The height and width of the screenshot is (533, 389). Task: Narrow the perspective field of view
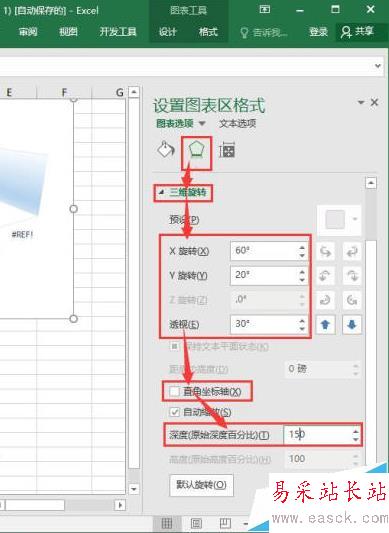(x=325, y=325)
